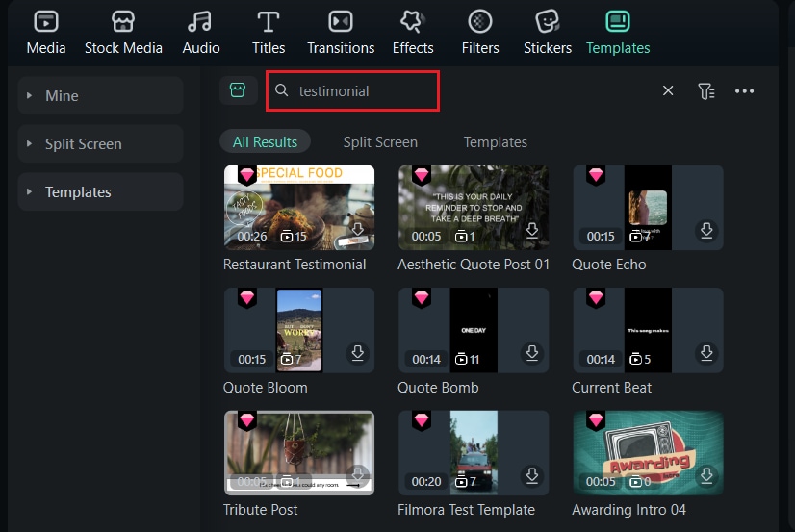Open the Transitions tab icon
Image resolution: width=795 pixels, height=532 pixels.
point(341,22)
